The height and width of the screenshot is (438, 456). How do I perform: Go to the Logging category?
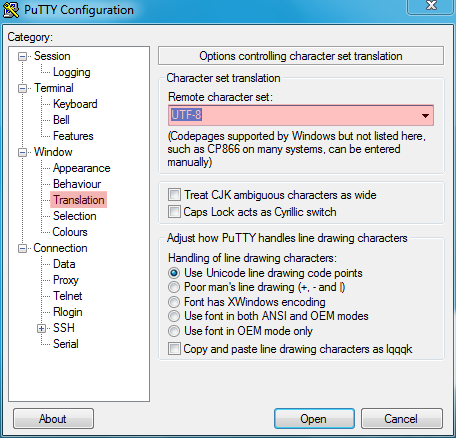pyautogui.click(x=72, y=72)
